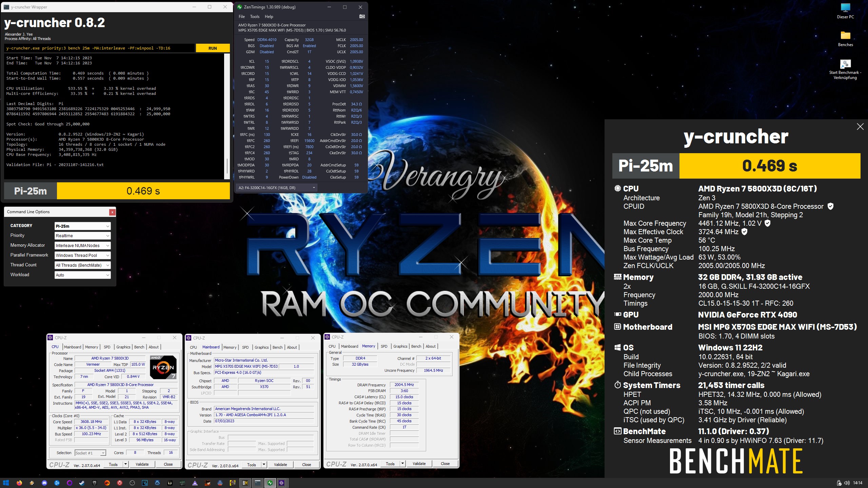Switch to Memory tab in CPU-Z CPU window

(x=92, y=347)
